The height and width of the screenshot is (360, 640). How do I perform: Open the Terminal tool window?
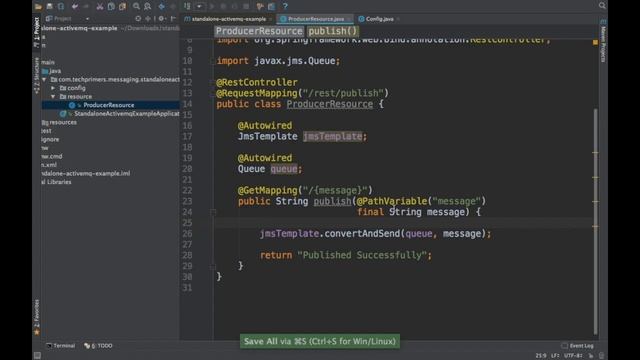coord(61,346)
